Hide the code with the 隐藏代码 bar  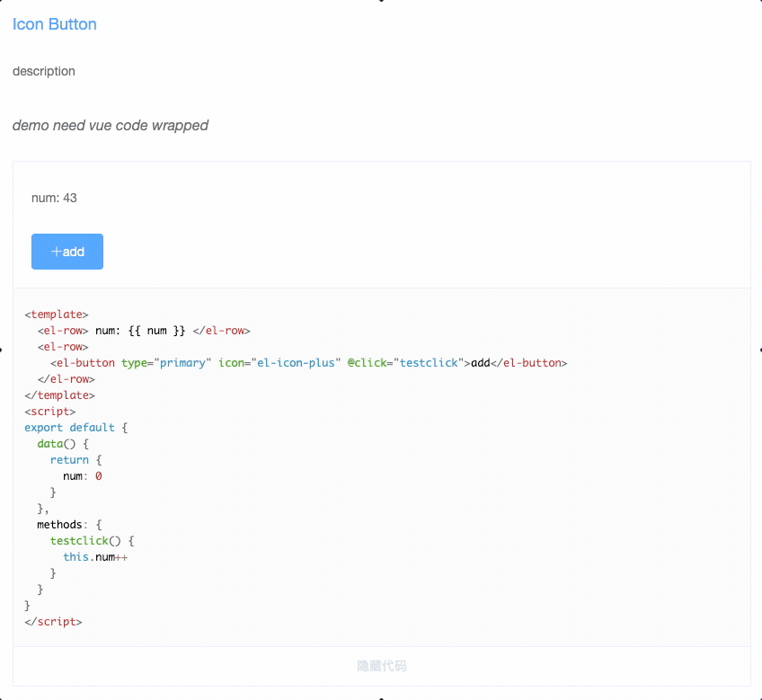click(x=381, y=665)
